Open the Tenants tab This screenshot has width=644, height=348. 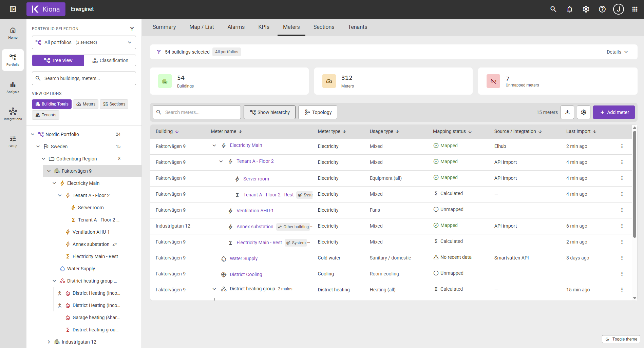(358, 27)
